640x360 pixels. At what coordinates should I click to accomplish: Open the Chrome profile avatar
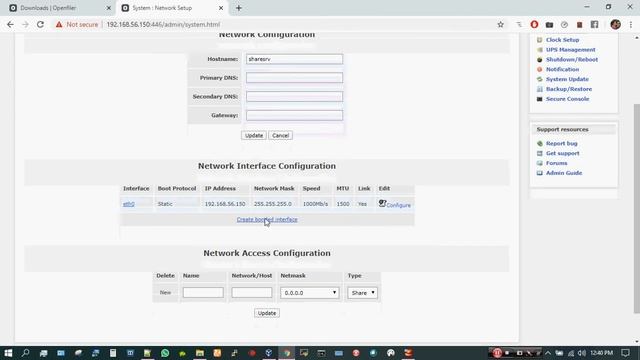[616, 24]
